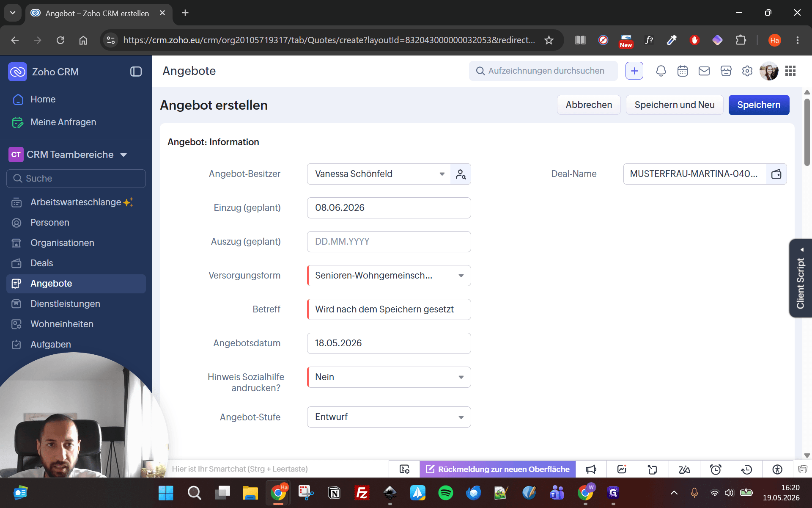Open the Hinweis Sozialhilfe andrucken dropdown

[389, 377]
